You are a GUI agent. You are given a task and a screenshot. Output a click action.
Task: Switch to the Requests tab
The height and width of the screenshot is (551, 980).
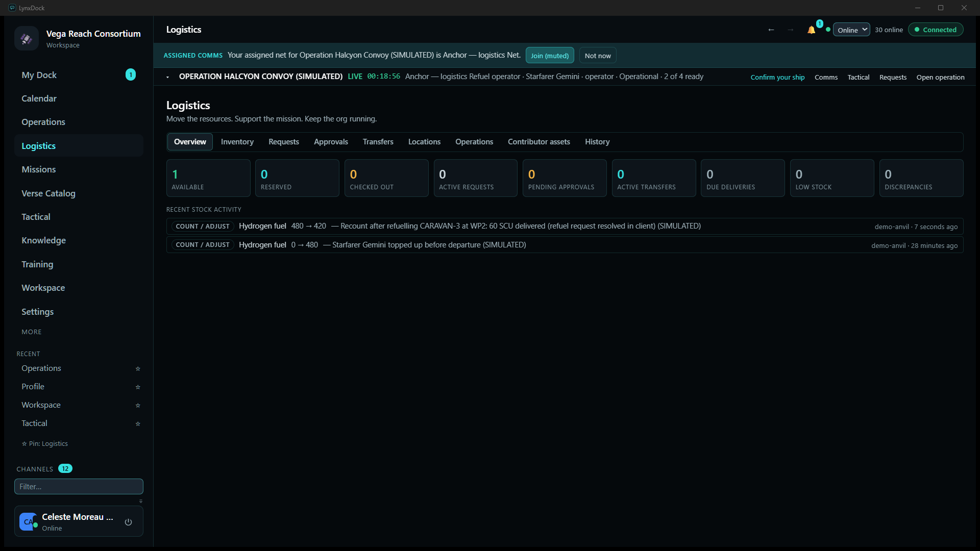click(x=284, y=142)
